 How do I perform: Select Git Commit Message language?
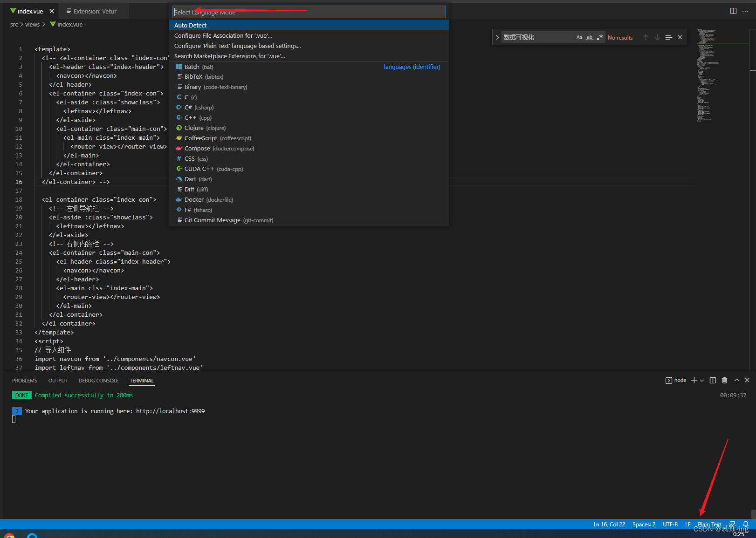coord(309,220)
